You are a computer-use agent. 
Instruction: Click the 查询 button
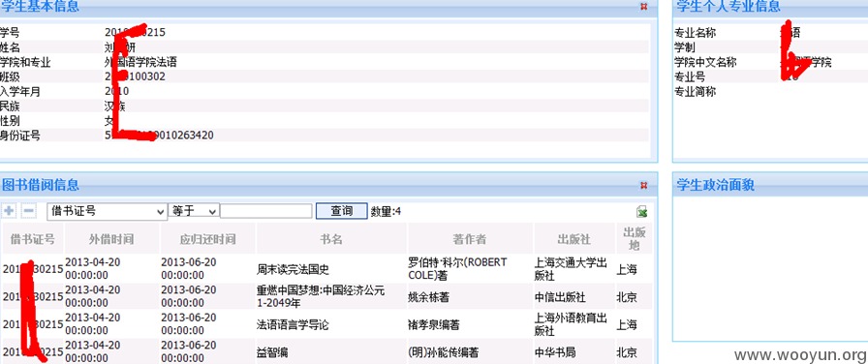coord(342,211)
